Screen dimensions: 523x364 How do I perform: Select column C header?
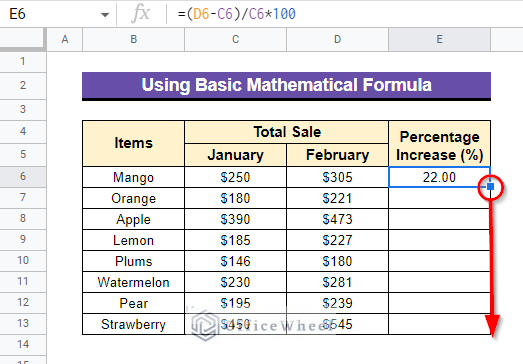(235, 39)
